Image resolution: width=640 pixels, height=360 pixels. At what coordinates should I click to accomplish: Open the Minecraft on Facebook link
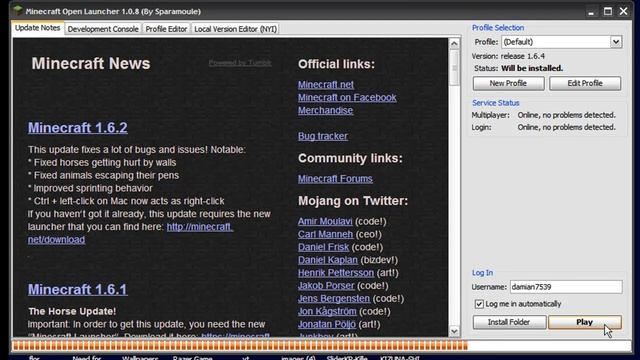coord(347,98)
